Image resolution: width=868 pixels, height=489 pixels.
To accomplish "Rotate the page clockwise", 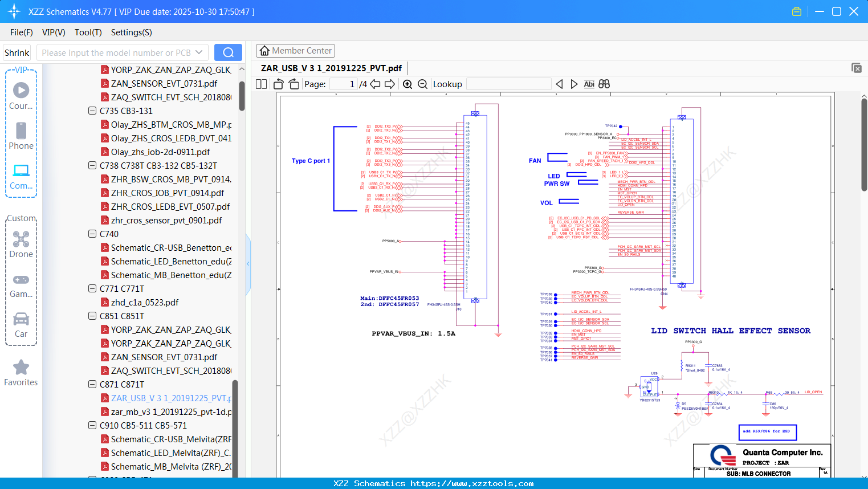I will [294, 84].
